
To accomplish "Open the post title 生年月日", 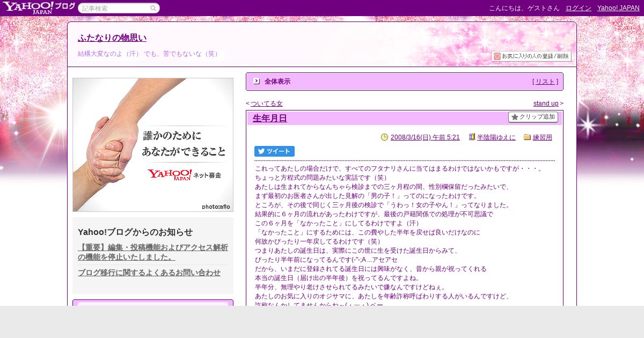I will [270, 118].
